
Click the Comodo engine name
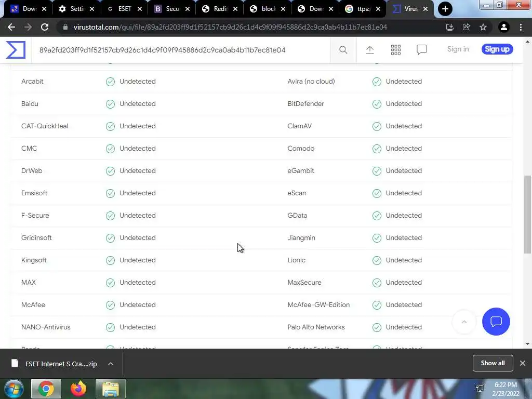point(301,149)
